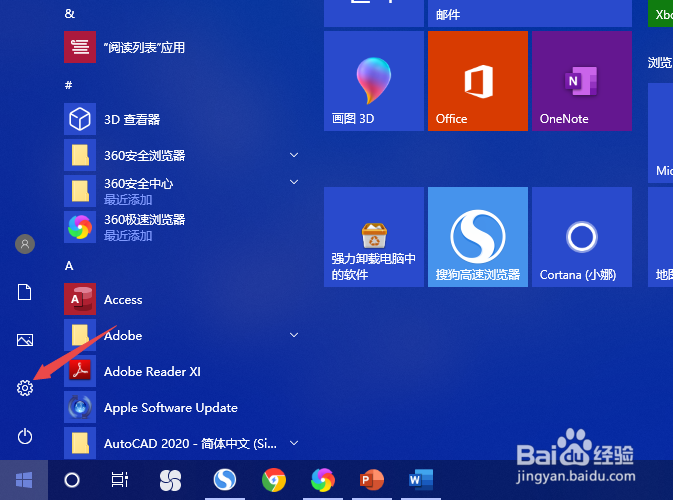
Task: Open the 邮件 tile
Action: coord(530,13)
